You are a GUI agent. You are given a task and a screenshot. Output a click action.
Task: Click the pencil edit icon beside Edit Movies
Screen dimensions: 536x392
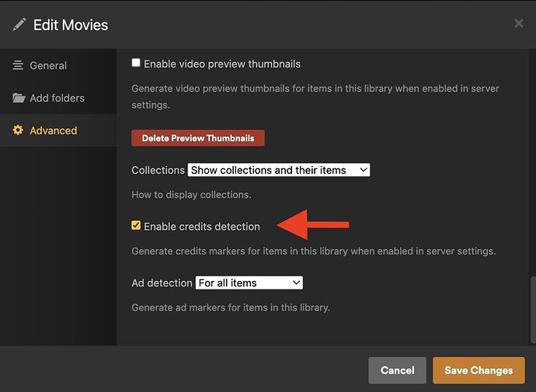click(19, 25)
